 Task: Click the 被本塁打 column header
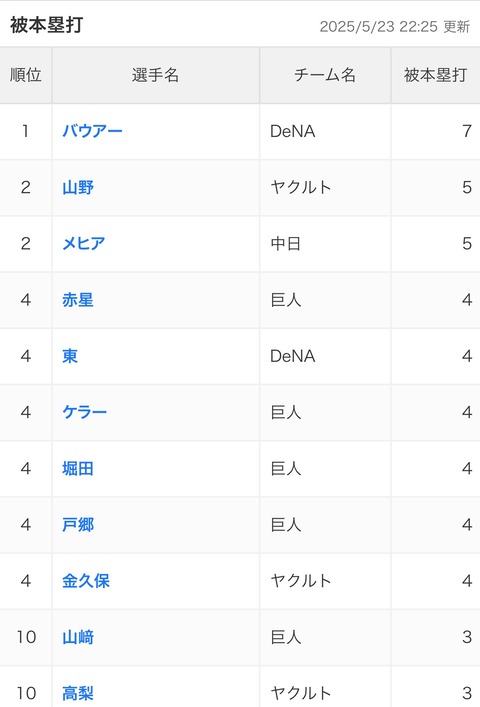435,75
